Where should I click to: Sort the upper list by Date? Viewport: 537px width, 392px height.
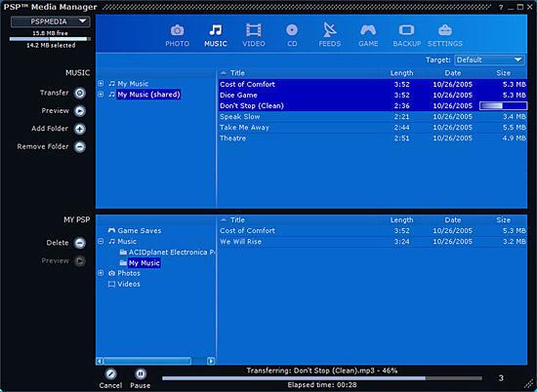pos(453,73)
